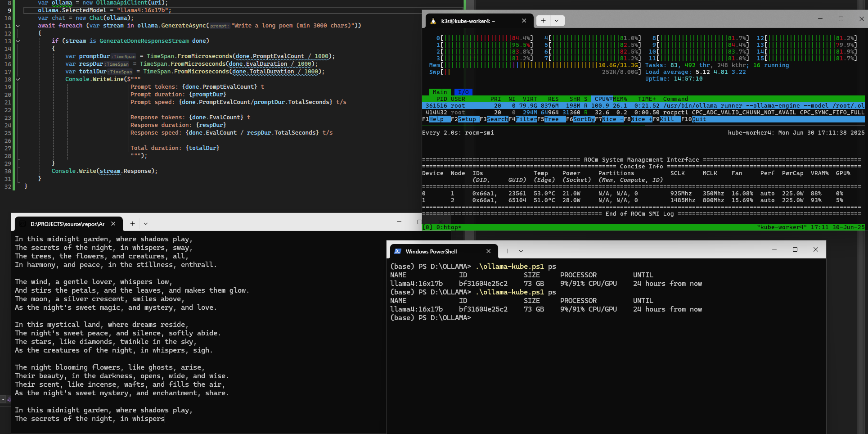Close the D:\PROJECTS\source\repos tab
The height and width of the screenshot is (434, 868).
tap(113, 224)
